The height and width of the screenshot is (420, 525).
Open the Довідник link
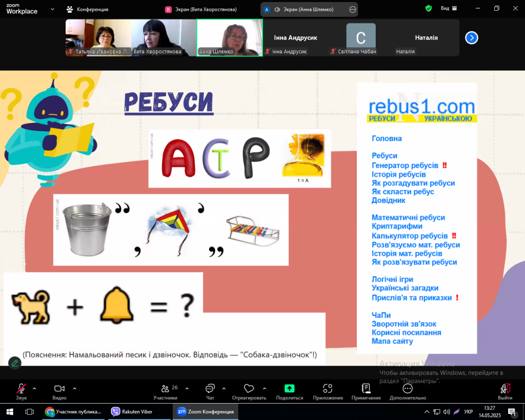click(389, 201)
